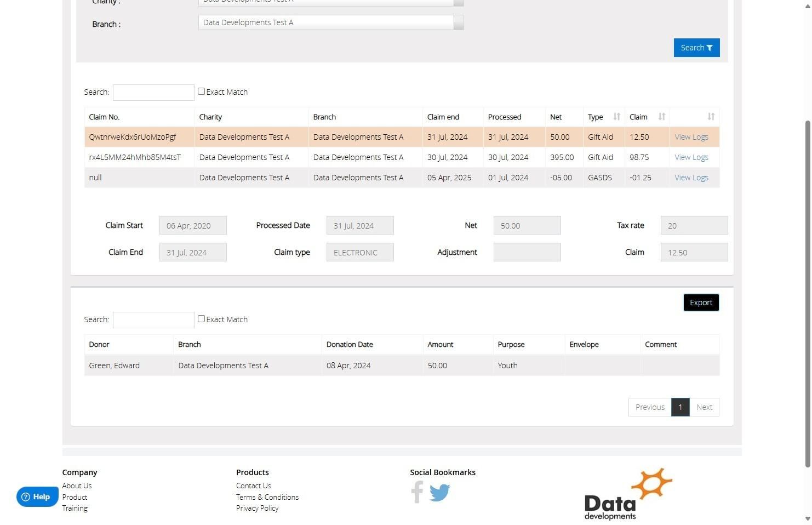View Logs for claim rx4L5MM24hMhb85M4tsT

(x=691, y=157)
